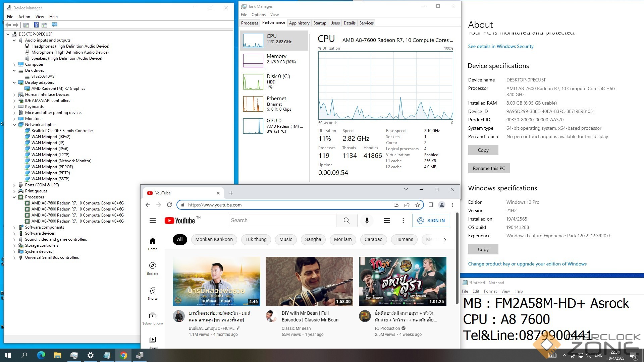
Task: Open File Explorer from taskbar
Action: (x=57, y=355)
